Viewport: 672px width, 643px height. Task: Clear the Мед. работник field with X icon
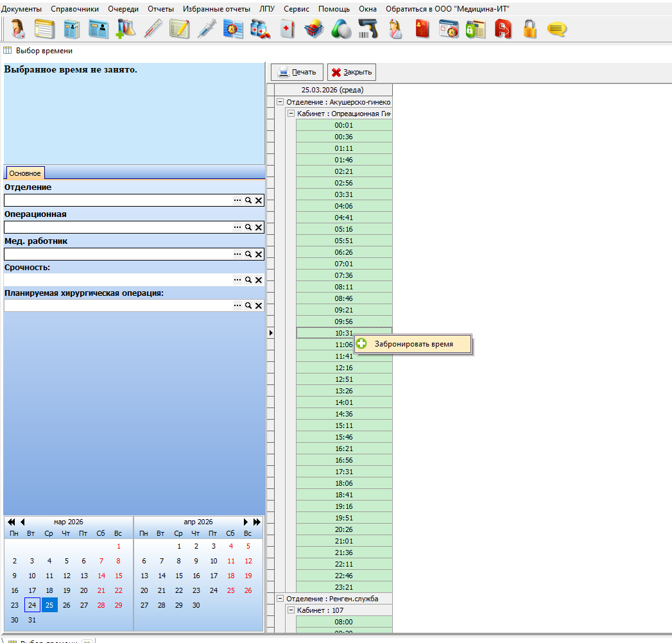259,254
